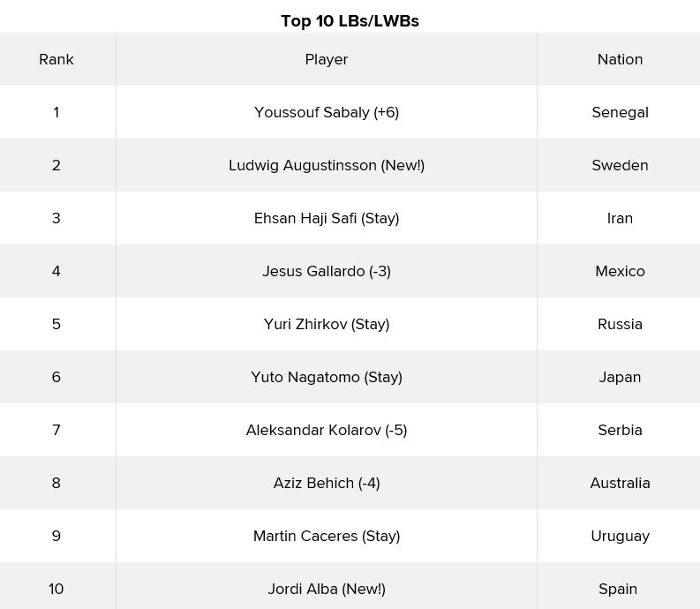Select the Youssouf Sabaly (+6) cell
The width and height of the screenshot is (700, 609).
(x=327, y=112)
